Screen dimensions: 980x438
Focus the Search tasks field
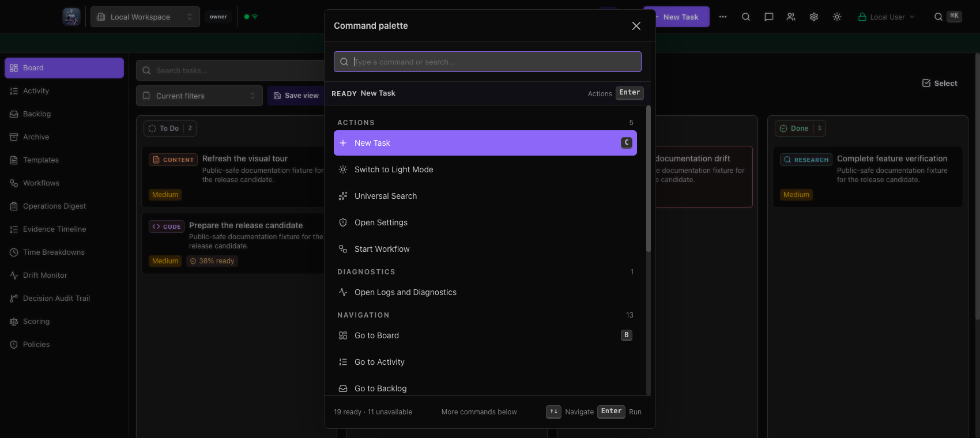[231, 70]
